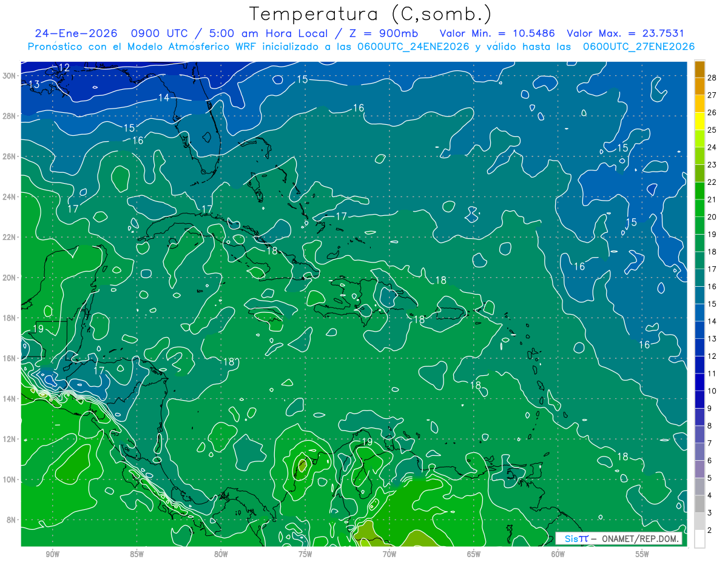The height and width of the screenshot is (562, 728).
Task: Click latitude axis label "16N"
Action: point(9,358)
